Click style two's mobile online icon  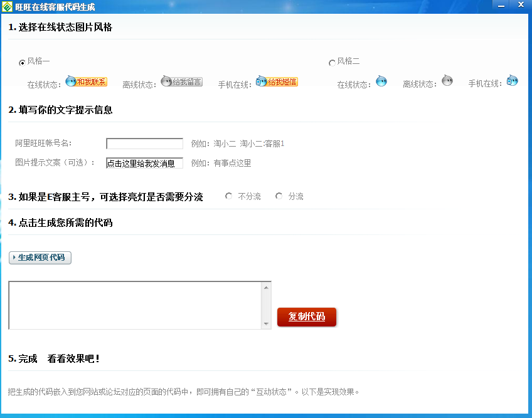point(512,81)
